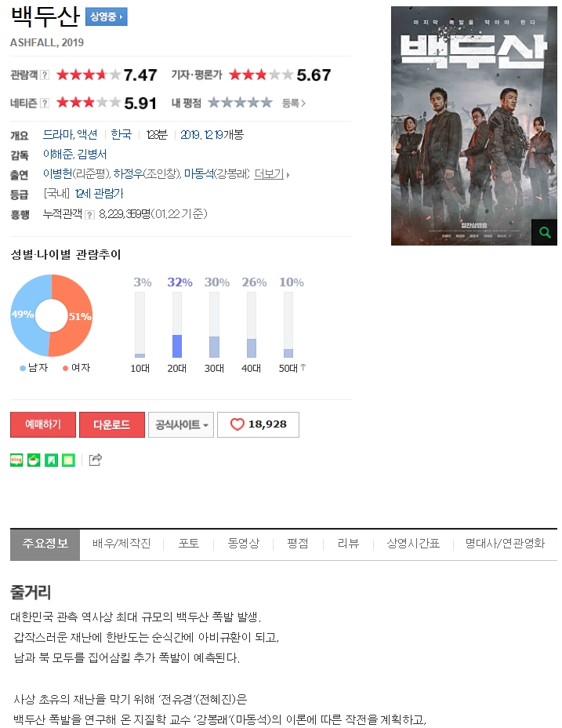This screenshot has height=728, width=562.
Task: Open the 평점 tab
Action: (x=298, y=543)
